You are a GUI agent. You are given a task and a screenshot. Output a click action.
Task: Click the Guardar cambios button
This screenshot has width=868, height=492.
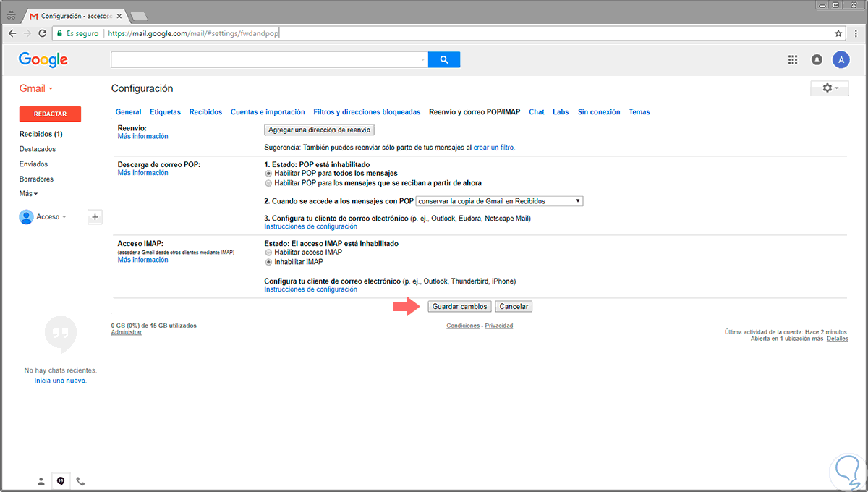pyautogui.click(x=459, y=307)
